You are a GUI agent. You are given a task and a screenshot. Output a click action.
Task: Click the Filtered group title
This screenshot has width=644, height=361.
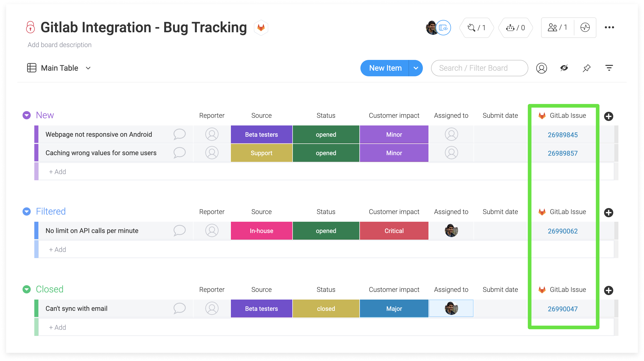point(51,211)
